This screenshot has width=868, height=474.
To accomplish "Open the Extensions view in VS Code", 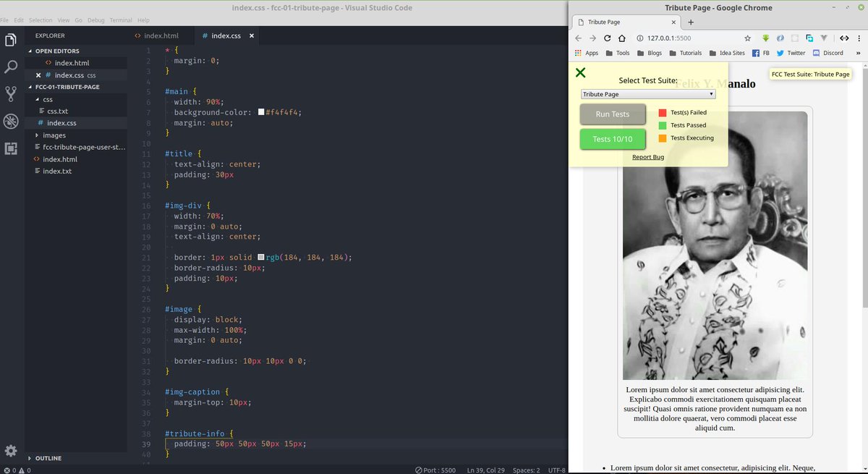I will click(x=11, y=148).
